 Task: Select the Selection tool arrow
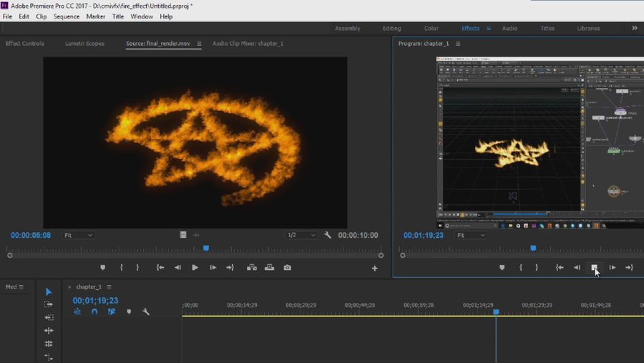pyautogui.click(x=49, y=291)
